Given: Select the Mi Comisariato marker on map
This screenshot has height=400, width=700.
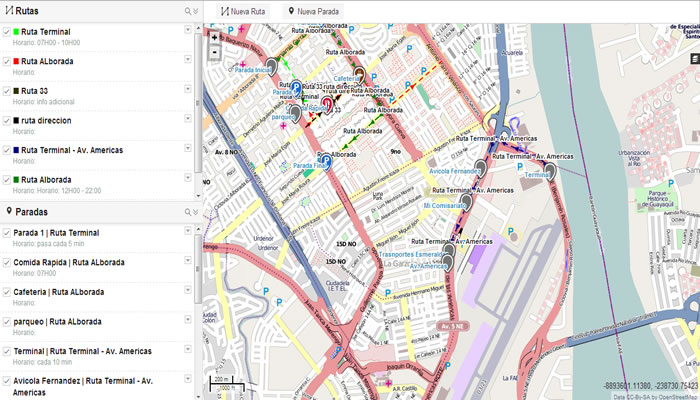Looking at the screenshot, I should [466, 202].
